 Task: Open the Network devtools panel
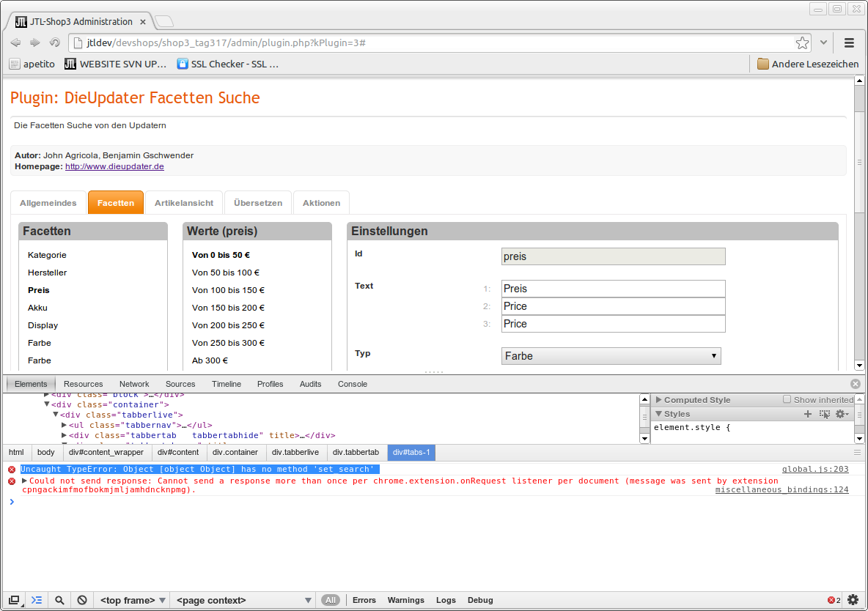click(x=134, y=384)
